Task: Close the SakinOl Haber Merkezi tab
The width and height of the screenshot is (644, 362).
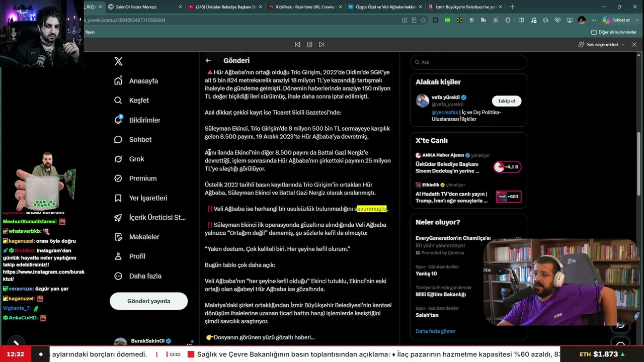Action: [x=180, y=7]
